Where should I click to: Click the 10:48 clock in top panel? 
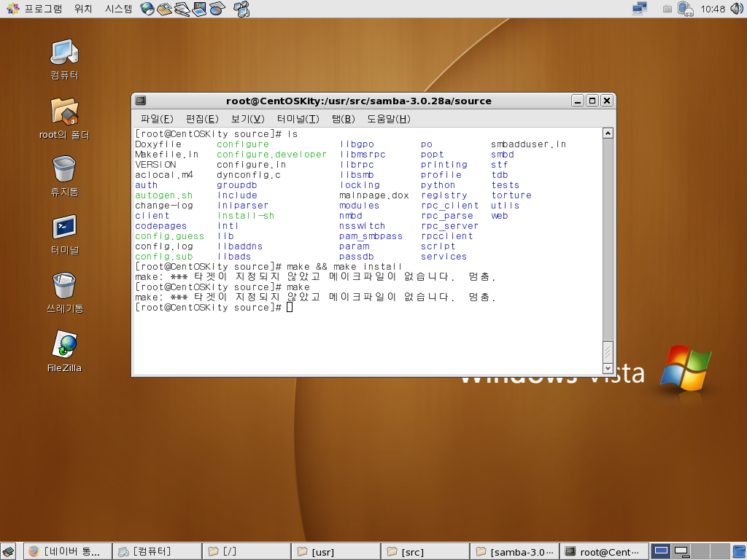[x=712, y=9]
